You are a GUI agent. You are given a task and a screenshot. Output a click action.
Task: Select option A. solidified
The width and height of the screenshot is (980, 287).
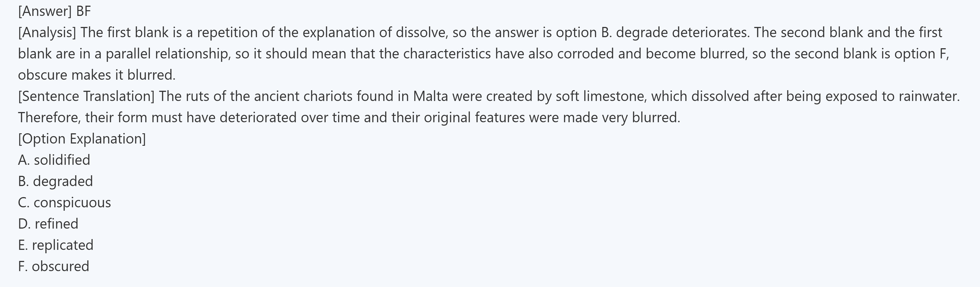[x=54, y=160]
